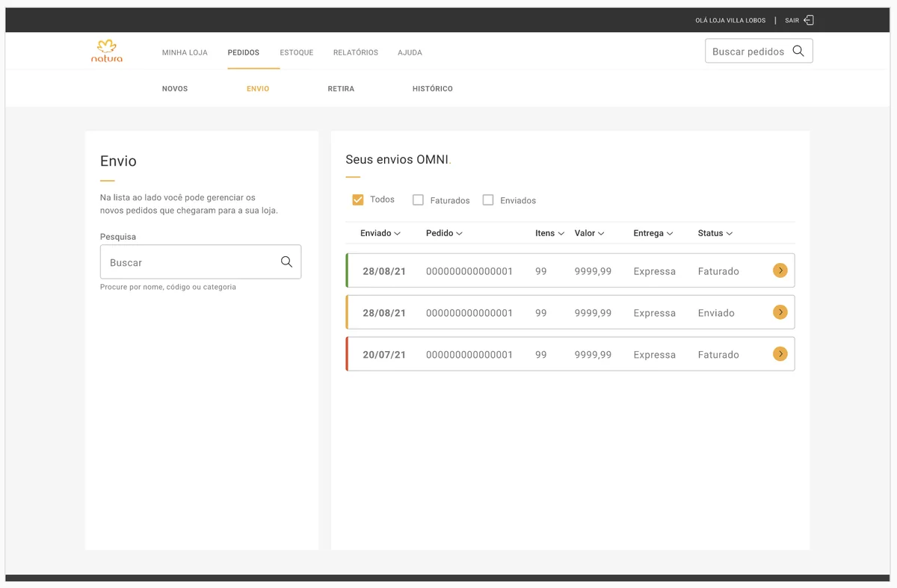Select the 20/07/21 date cell
897x588 pixels.
384,355
